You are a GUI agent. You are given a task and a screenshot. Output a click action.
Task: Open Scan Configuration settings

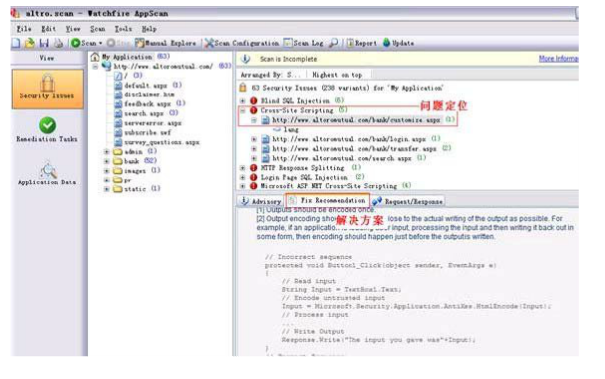point(242,43)
